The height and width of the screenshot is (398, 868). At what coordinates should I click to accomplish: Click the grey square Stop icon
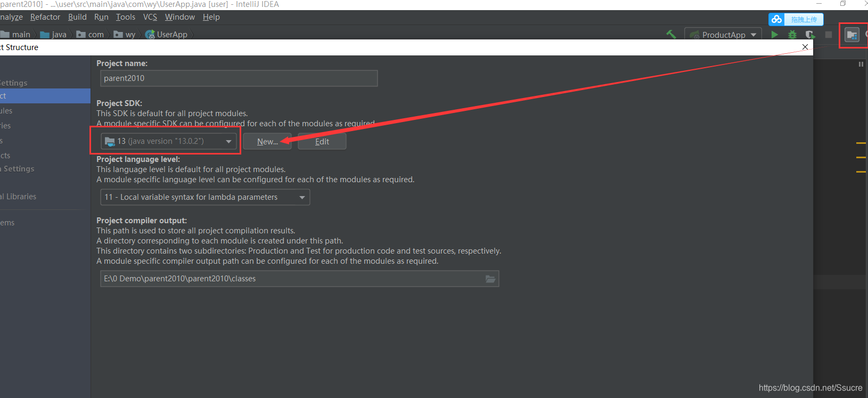coord(829,35)
